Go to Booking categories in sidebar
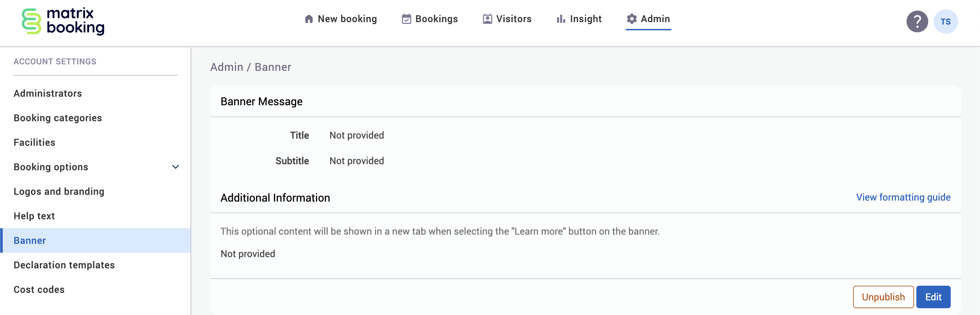This screenshot has height=315, width=980. point(58,118)
